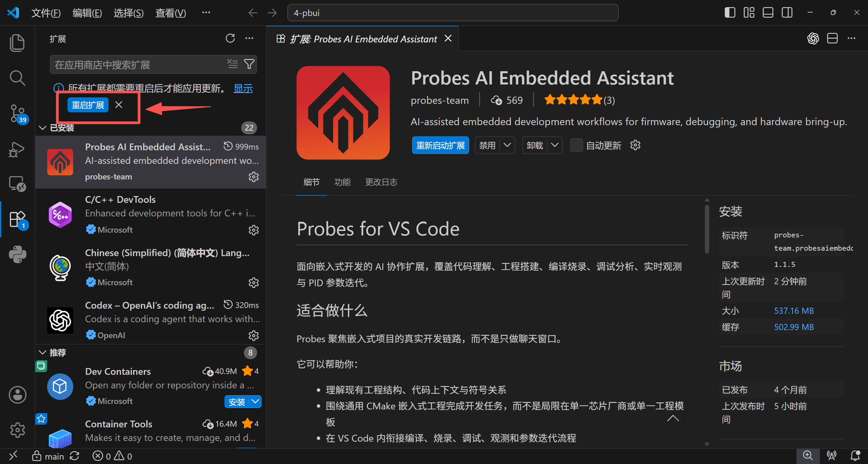Click the Restart Extensions button in sidebar
The width and height of the screenshot is (868, 464).
pos(88,105)
